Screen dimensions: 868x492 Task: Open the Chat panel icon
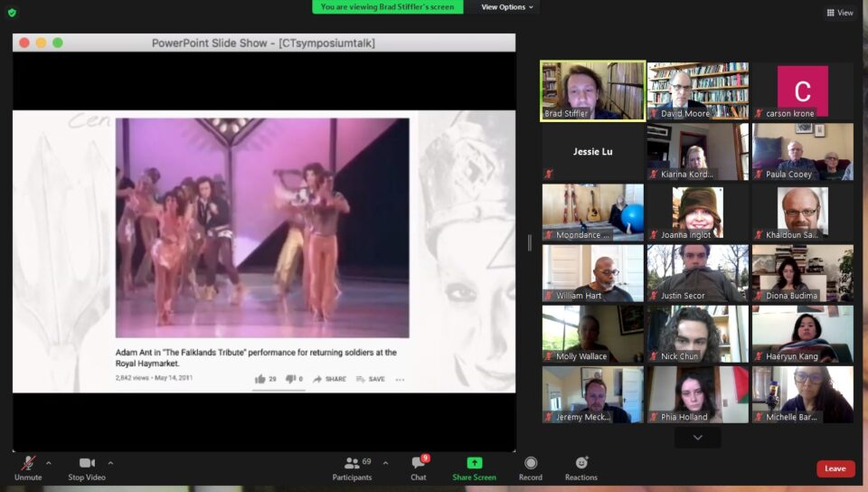[418, 463]
